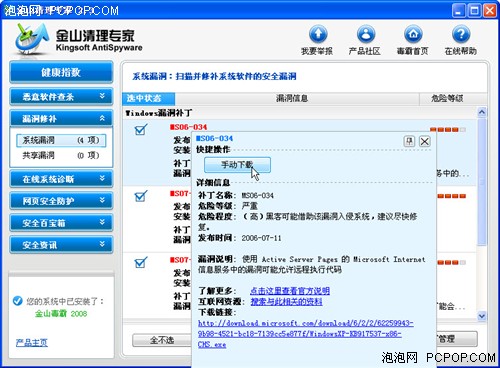This screenshot has width=500, height=368.
Task: Expand 网页安全防护 section
Action: [x=62, y=201]
